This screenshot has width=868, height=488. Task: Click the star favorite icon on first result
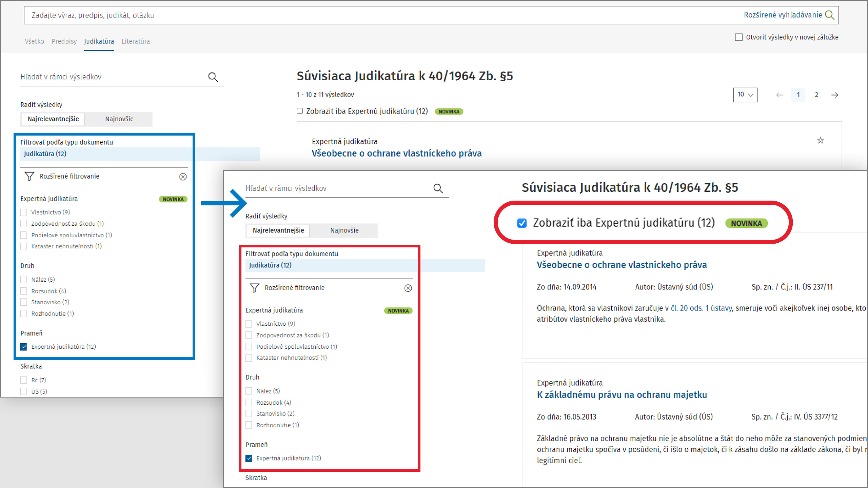820,140
